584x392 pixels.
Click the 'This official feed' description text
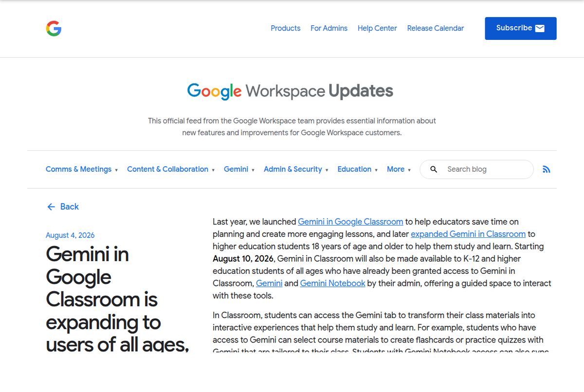coord(292,126)
